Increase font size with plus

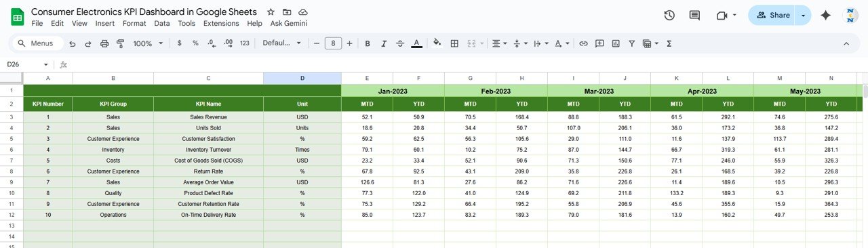[x=349, y=43]
